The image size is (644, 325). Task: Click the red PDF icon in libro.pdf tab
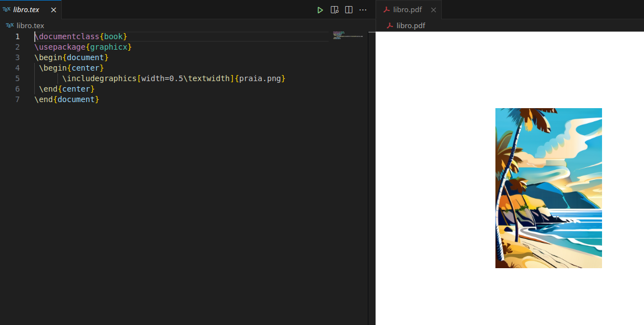387,10
